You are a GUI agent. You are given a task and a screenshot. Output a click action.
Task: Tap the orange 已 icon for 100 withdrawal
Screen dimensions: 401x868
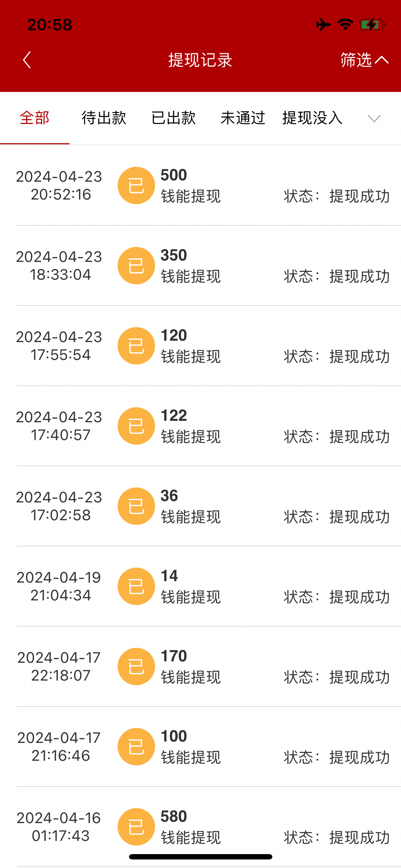136,747
